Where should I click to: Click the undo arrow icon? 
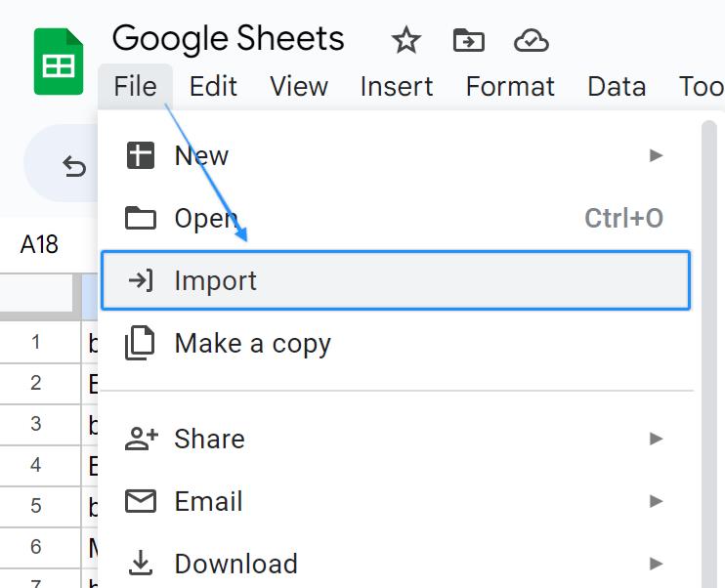[x=74, y=166]
